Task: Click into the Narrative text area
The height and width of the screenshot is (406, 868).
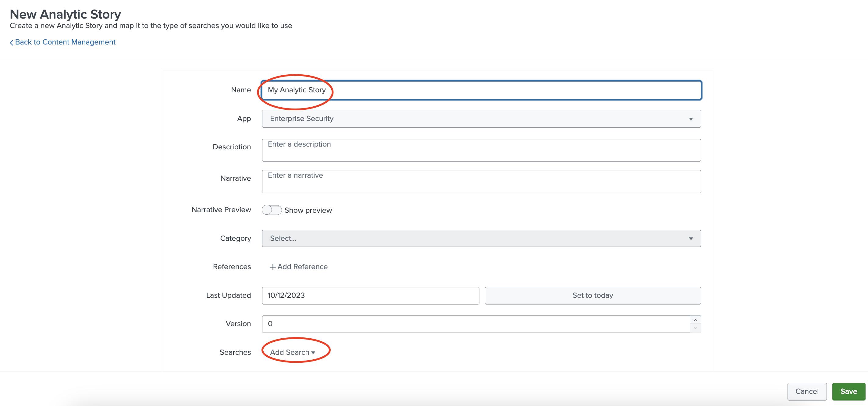Action: 481,181
